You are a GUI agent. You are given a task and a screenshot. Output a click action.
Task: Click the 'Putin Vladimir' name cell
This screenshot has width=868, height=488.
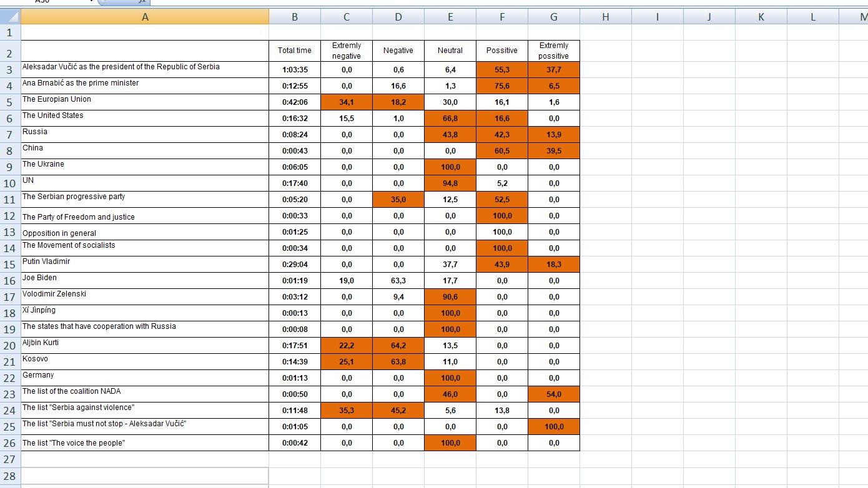coord(145,264)
